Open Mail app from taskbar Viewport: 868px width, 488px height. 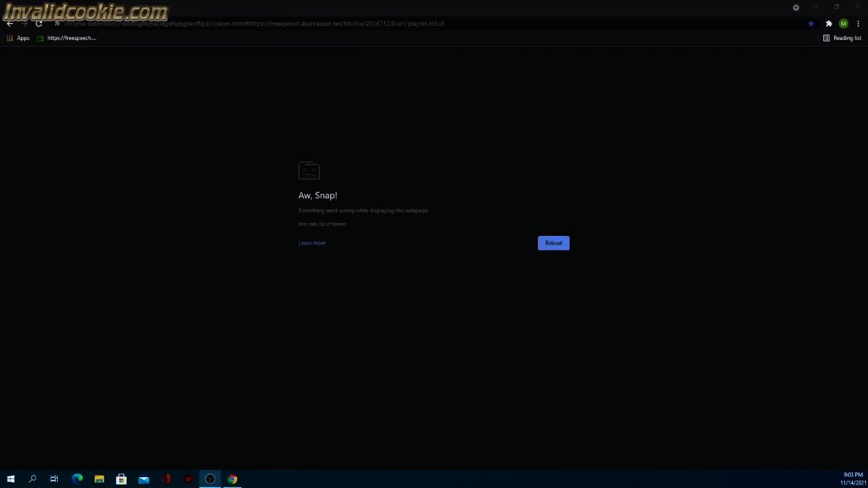click(x=144, y=479)
